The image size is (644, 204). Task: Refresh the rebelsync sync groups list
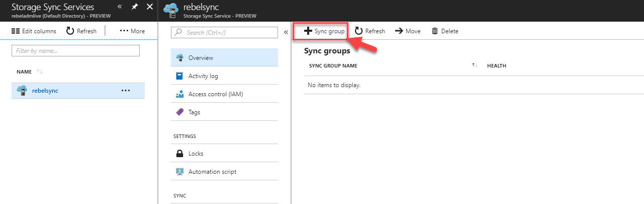point(370,31)
